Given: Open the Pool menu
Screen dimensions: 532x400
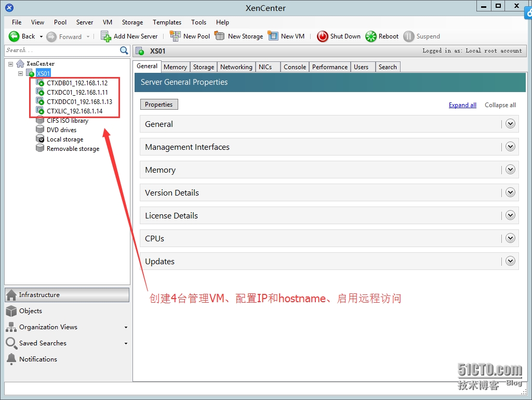Looking at the screenshot, I should (x=60, y=22).
